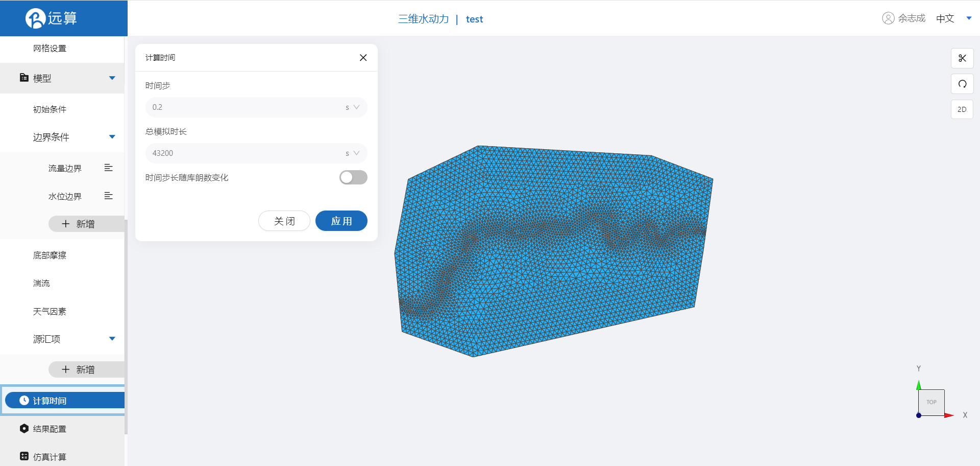The width and height of the screenshot is (980, 466).
Task: Click 新增 under 源汇项
Action: pos(86,369)
